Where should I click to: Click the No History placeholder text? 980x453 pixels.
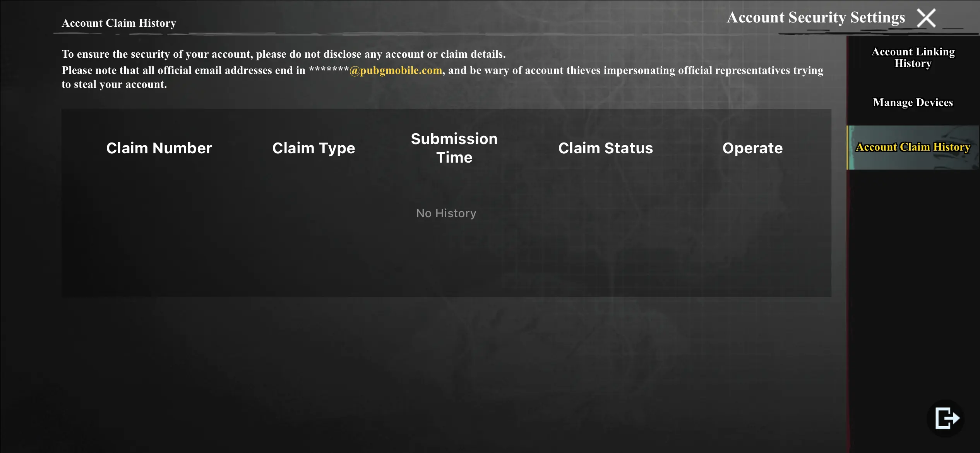[x=446, y=213]
